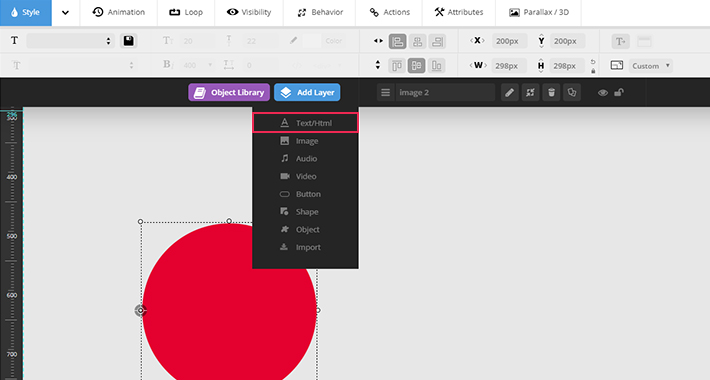Toggle aspect ratio lock beside height

click(593, 71)
